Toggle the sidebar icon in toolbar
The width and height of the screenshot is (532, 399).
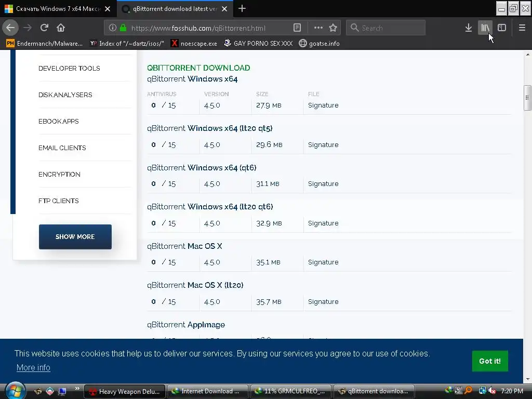(x=501, y=28)
